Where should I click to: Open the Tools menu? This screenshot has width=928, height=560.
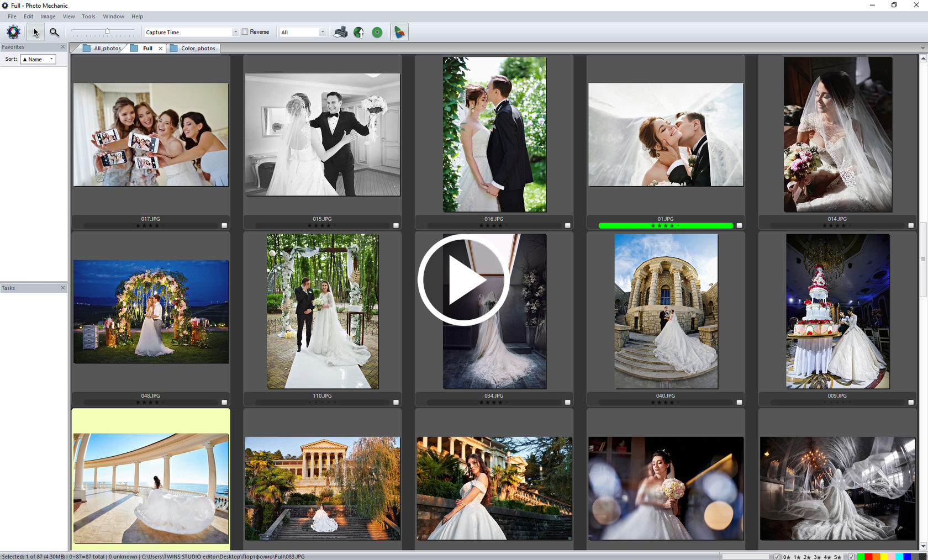click(x=88, y=17)
